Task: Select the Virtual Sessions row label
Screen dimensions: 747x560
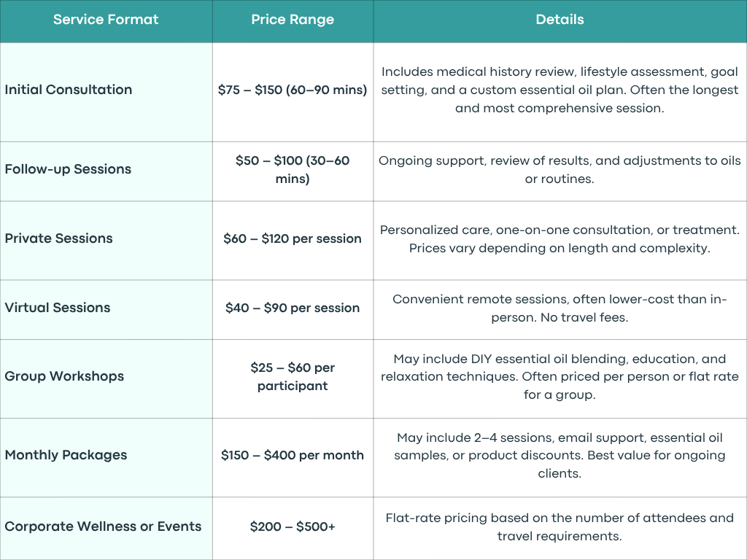Action: click(x=57, y=308)
